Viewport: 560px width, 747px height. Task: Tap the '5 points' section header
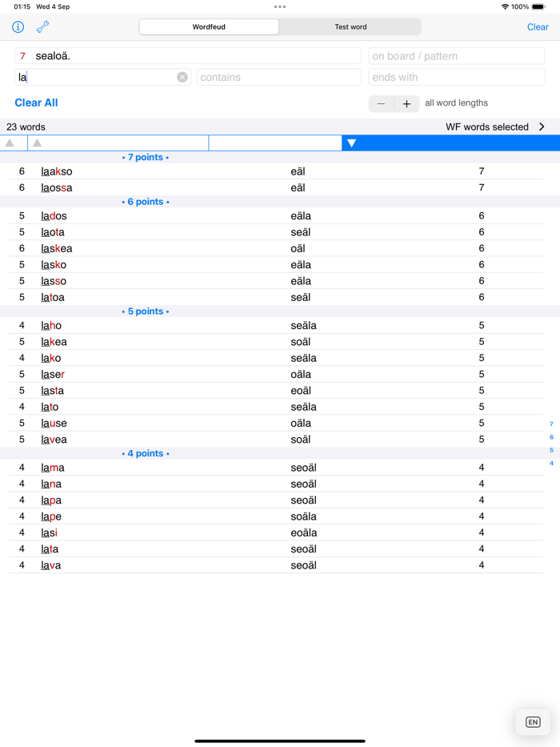coord(146,311)
